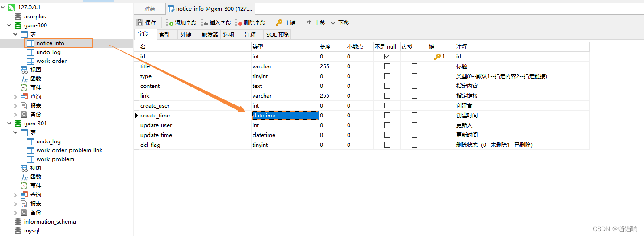Open the Options (选项) tab
This screenshot has height=236, width=644.
pos(229,34)
